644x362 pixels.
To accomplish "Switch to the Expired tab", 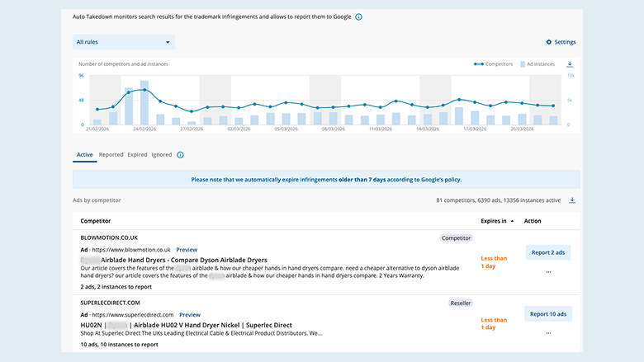I will [137, 154].
